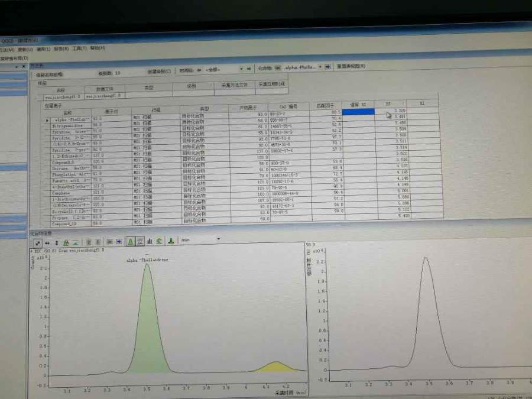Viewport: 532px width, 399px height.
Task: Select the Compound_8 row
Action: (244, 158)
